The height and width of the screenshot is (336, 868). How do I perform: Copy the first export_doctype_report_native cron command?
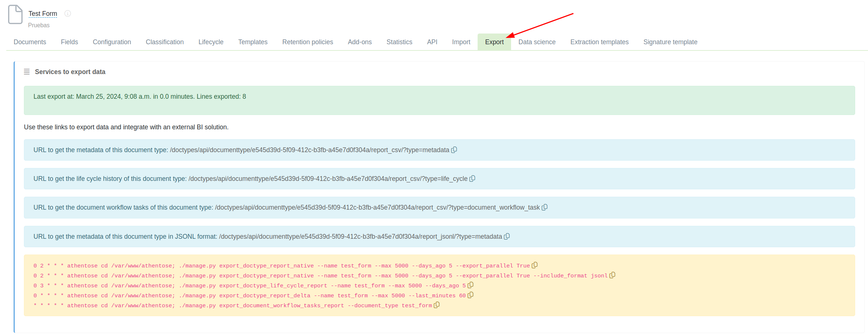pyautogui.click(x=535, y=265)
